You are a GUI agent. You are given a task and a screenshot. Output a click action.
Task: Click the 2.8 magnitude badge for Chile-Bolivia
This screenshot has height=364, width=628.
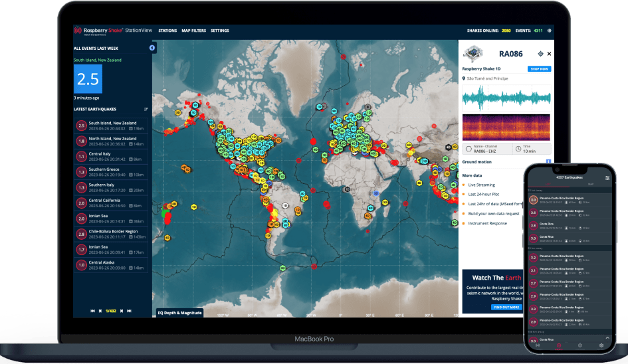point(82,234)
